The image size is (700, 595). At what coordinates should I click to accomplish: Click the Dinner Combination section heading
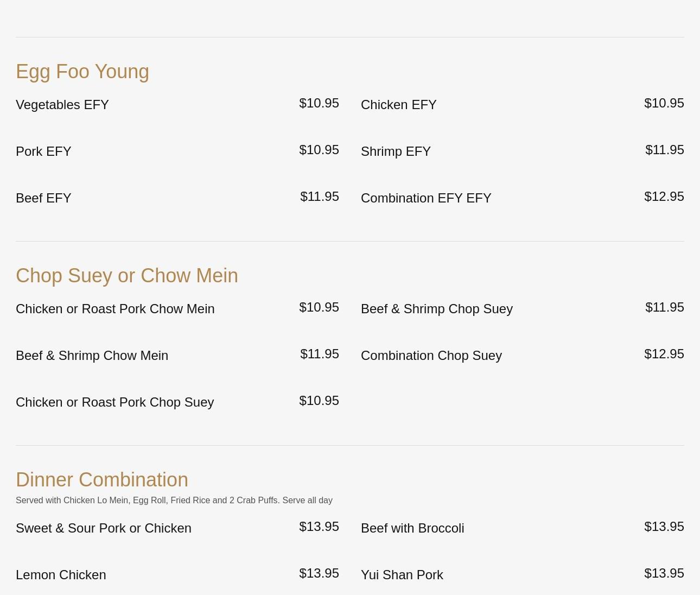(x=102, y=480)
